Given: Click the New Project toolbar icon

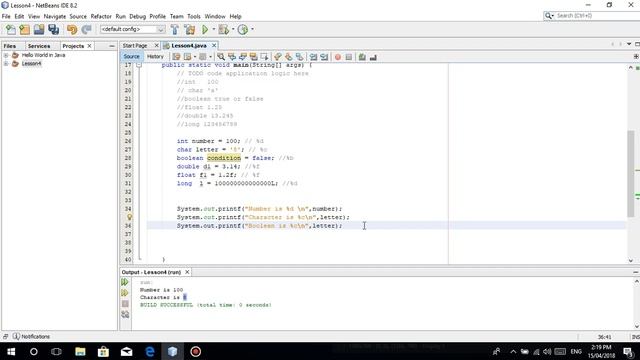Looking at the screenshot, I should click(24, 29).
